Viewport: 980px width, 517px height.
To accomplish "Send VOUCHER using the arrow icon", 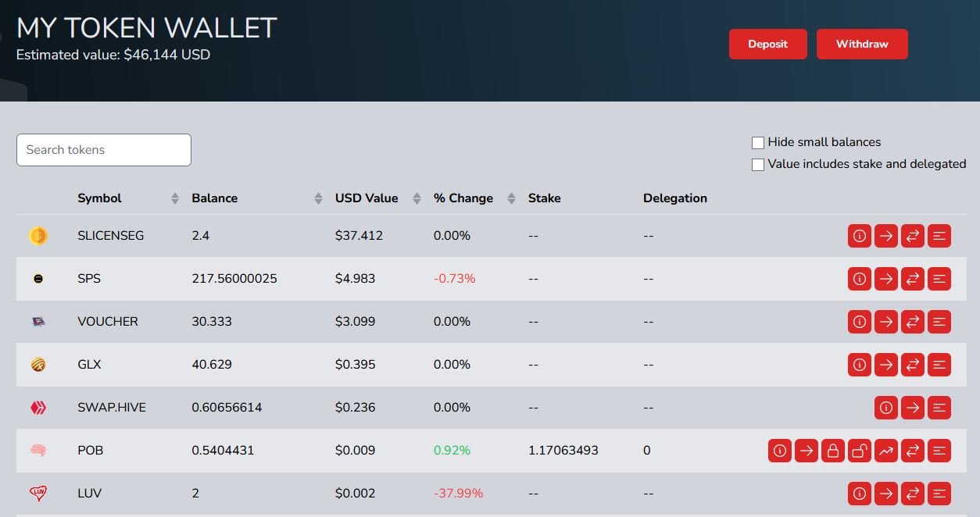I will point(886,322).
